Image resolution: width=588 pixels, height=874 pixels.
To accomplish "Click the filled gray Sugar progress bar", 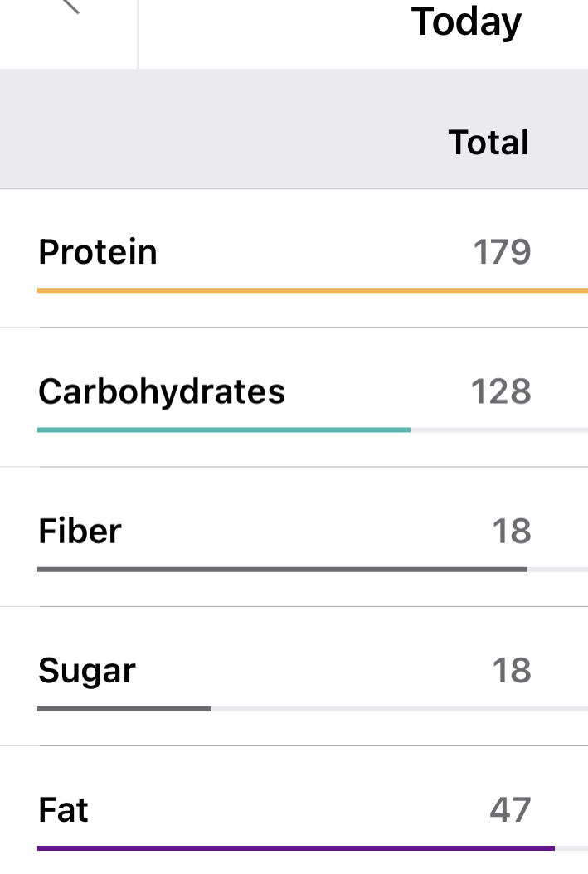I will pyautogui.click(x=124, y=708).
